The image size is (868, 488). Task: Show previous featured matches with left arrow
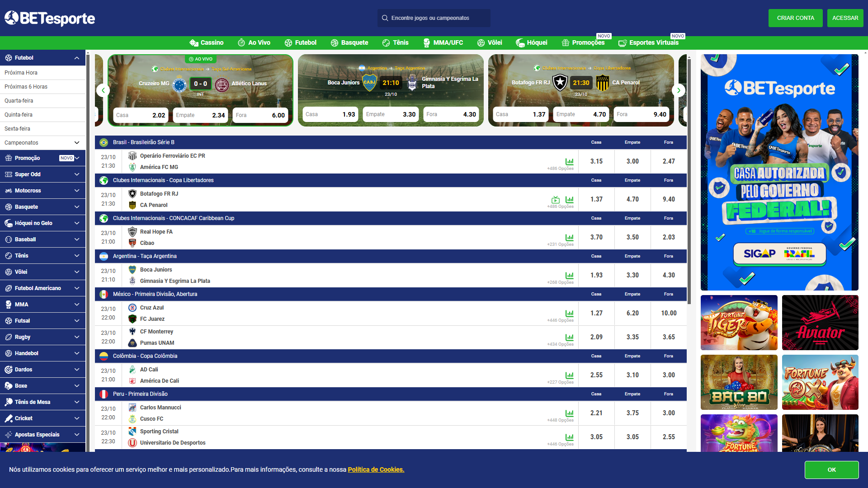(x=103, y=90)
